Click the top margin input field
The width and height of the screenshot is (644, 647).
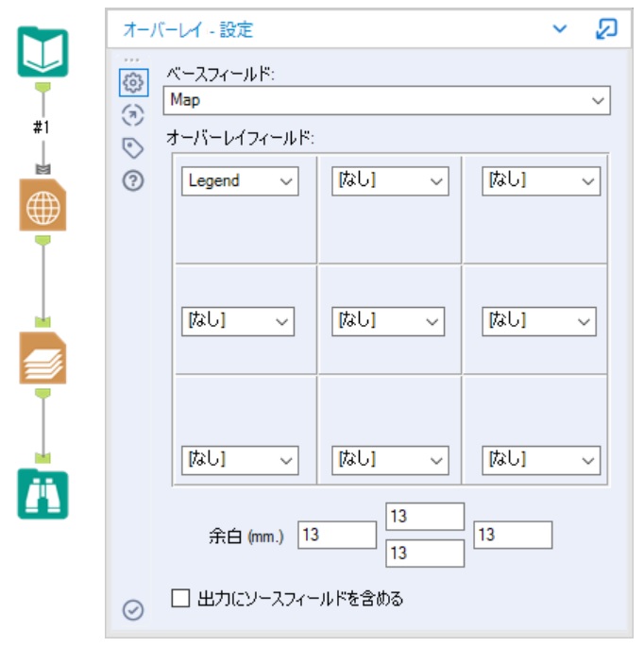coord(425,517)
